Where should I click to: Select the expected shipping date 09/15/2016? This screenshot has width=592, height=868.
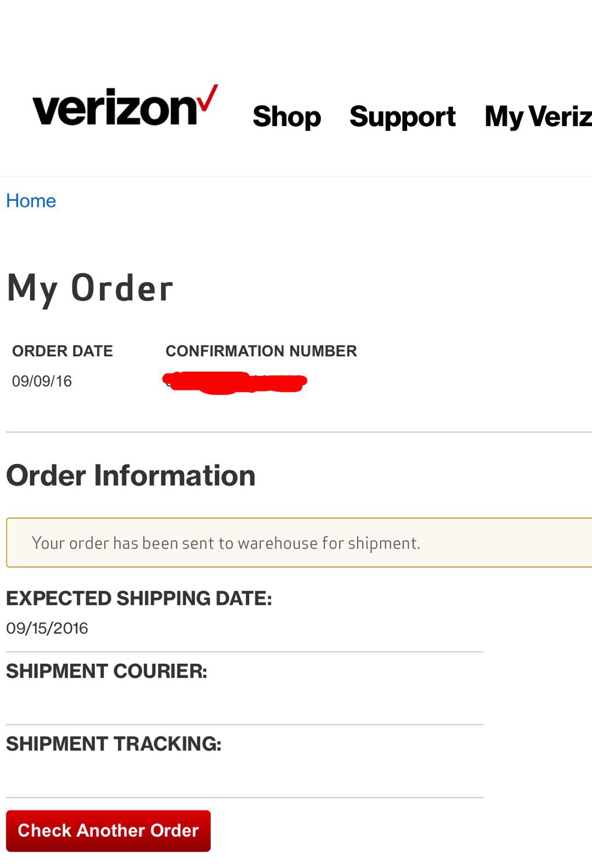[47, 628]
